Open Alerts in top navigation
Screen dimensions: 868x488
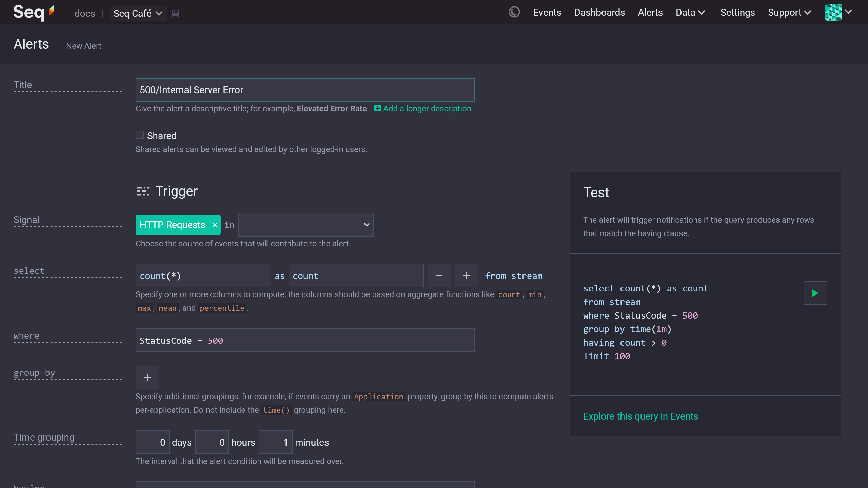(650, 13)
